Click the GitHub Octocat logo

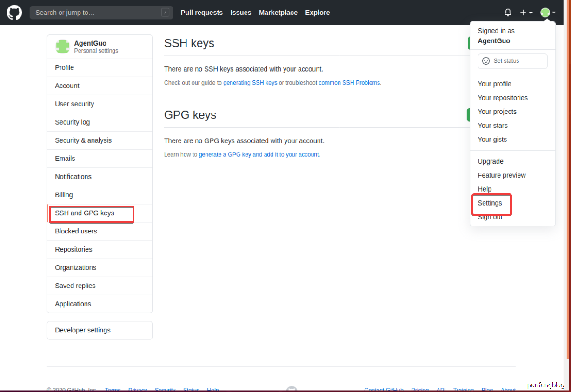14,13
